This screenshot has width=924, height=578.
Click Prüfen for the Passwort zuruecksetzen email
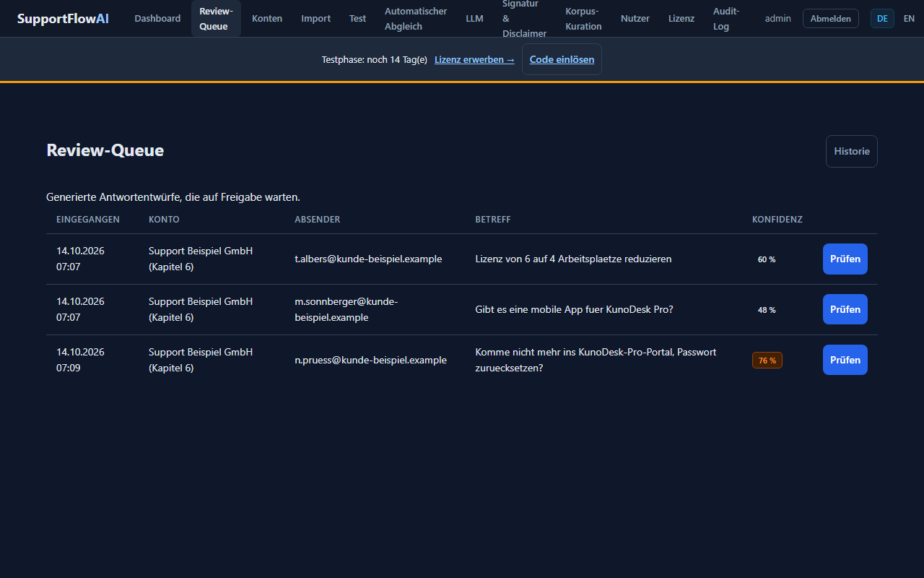point(845,361)
